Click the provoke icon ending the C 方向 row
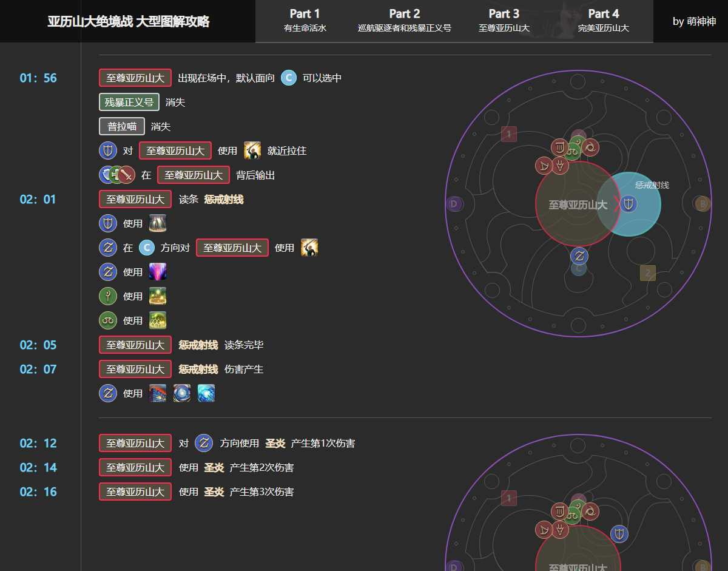Image resolution: width=728 pixels, height=571 pixels. click(x=309, y=248)
